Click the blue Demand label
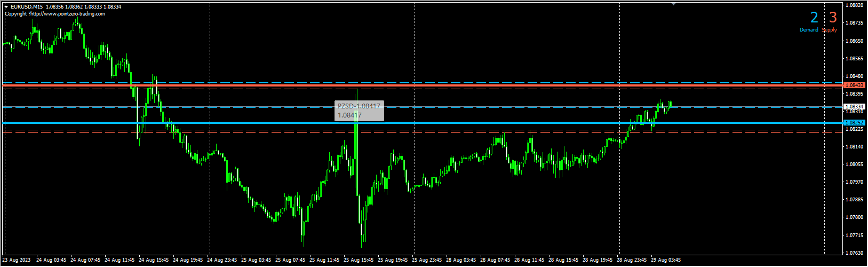 tap(809, 30)
